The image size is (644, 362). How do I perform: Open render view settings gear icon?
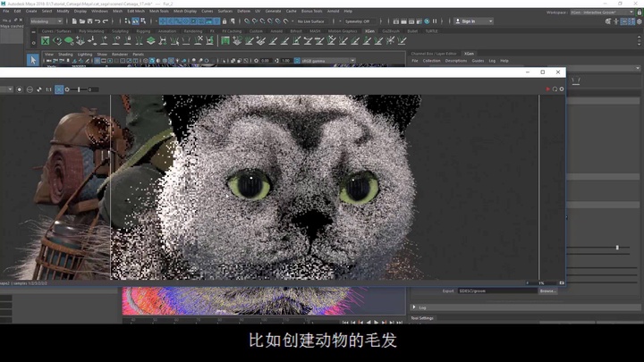[563, 89]
